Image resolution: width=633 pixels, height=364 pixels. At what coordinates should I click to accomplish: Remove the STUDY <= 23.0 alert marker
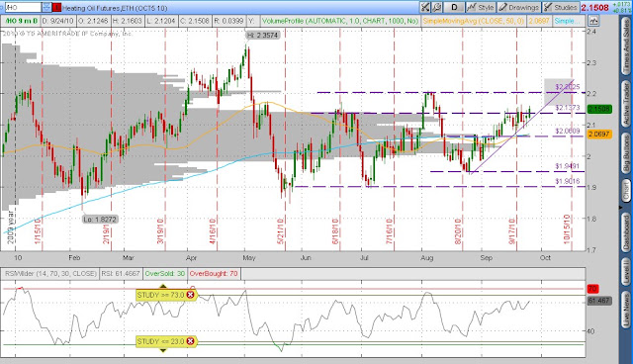pyautogui.click(x=190, y=341)
